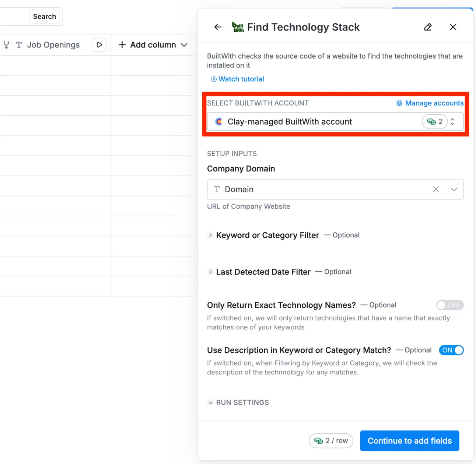This screenshot has height=464, width=476.
Task: Click the URL of Company Website hint text
Action: pyautogui.click(x=249, y=206)
